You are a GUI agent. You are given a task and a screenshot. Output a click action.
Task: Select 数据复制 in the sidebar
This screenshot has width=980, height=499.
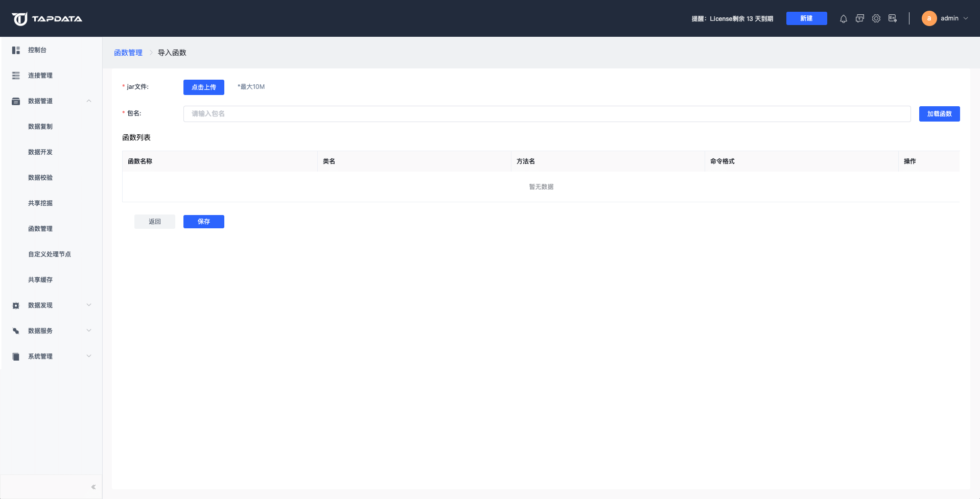(40, 127)
